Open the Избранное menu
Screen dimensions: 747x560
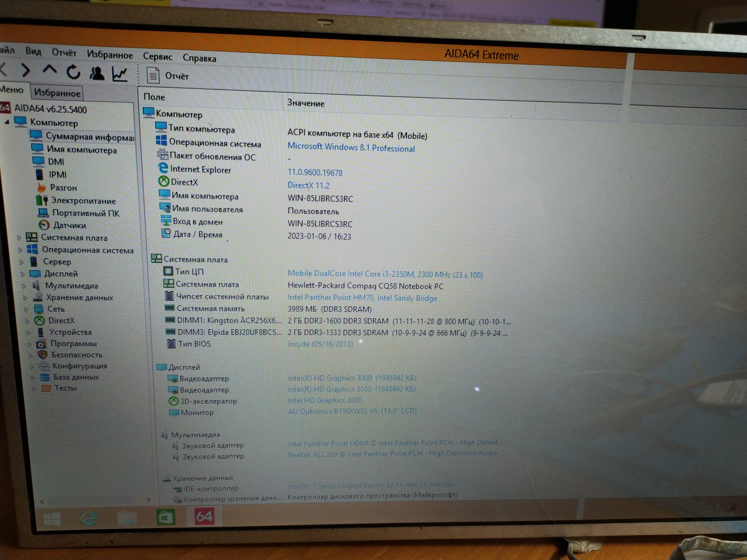[x=110, y=54]
